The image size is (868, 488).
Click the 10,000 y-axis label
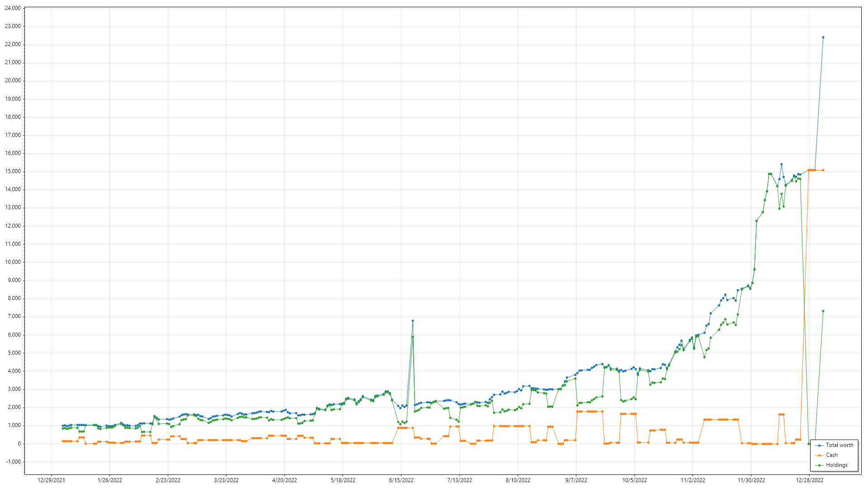pos(13,262)
